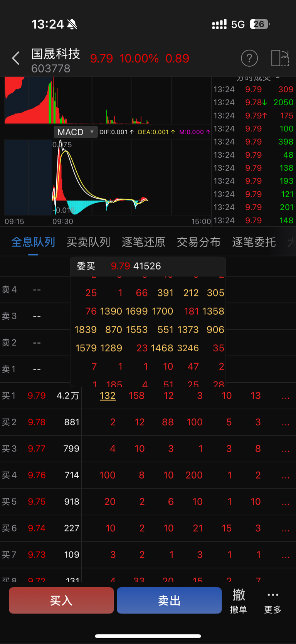Tap the 委买 9.79 41526 popup header
Viewport: 296px width, 644px height.
[x=148, y=266]
